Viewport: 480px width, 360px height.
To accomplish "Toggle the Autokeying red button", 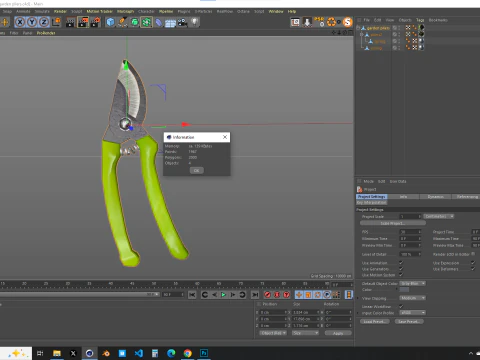I will click(x=277, y=295).
